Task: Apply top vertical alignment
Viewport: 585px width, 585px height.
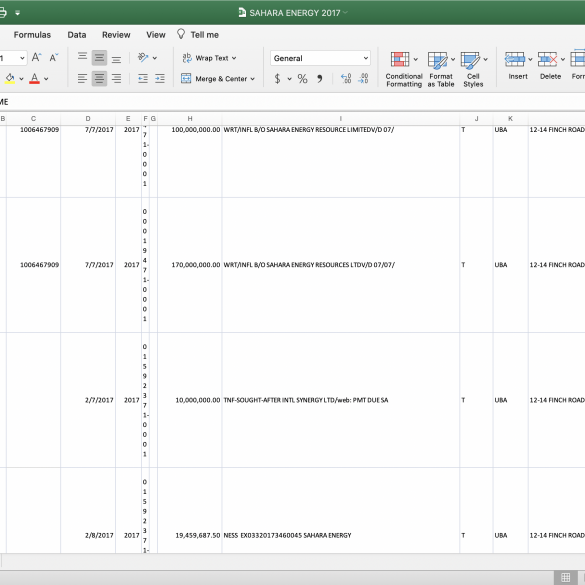Action: click(82, 57)
